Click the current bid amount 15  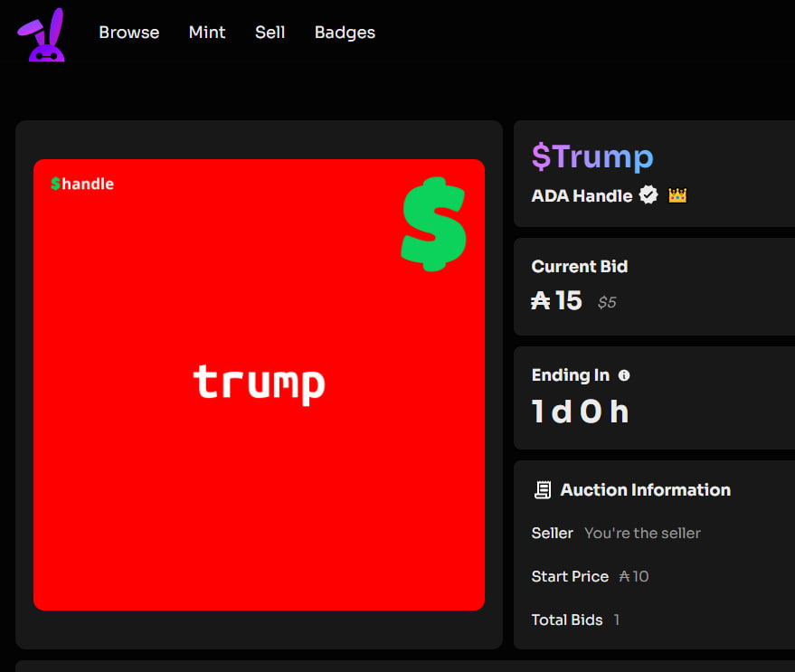[556, 301]
